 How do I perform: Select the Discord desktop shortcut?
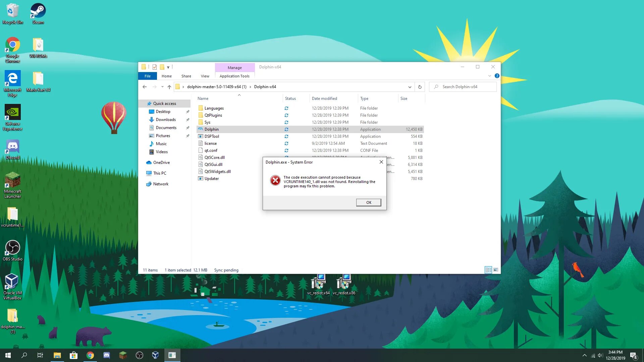click(x=12, y=149)
